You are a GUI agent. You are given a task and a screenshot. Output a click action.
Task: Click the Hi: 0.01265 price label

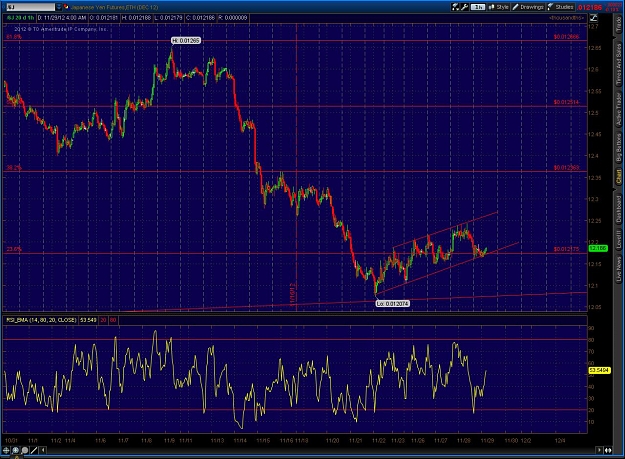[185, 40]
